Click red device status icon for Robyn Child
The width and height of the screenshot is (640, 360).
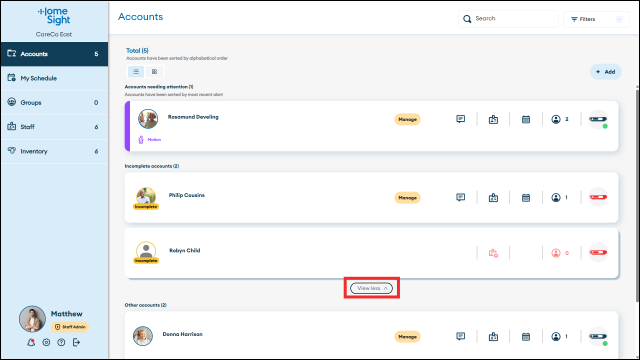[598, 252]
